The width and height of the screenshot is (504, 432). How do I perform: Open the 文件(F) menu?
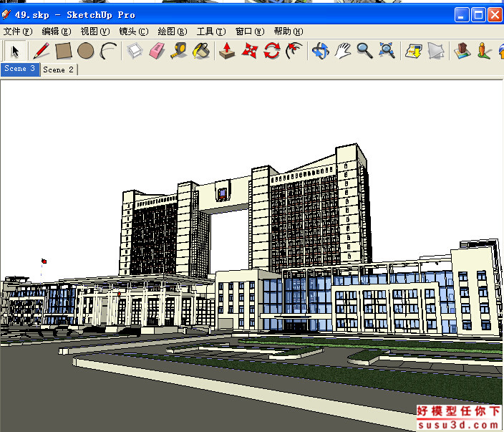pyautogui.click(x=18, y=32)
